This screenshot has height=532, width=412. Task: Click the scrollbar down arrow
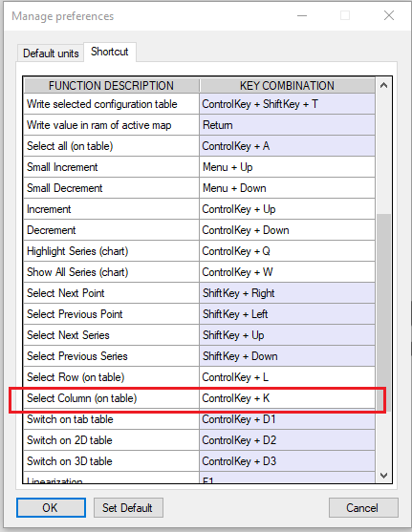click(384, 476)
